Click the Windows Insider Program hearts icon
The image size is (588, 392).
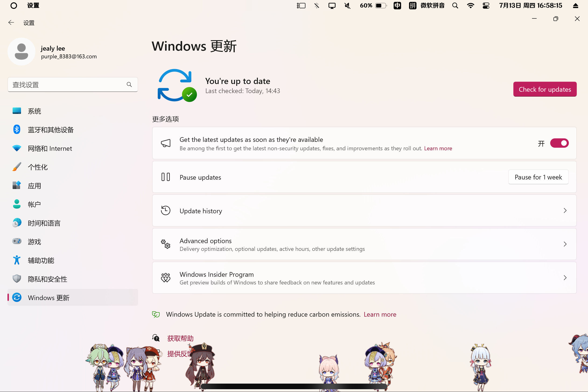pyautogui.click(x=165, y=278)
